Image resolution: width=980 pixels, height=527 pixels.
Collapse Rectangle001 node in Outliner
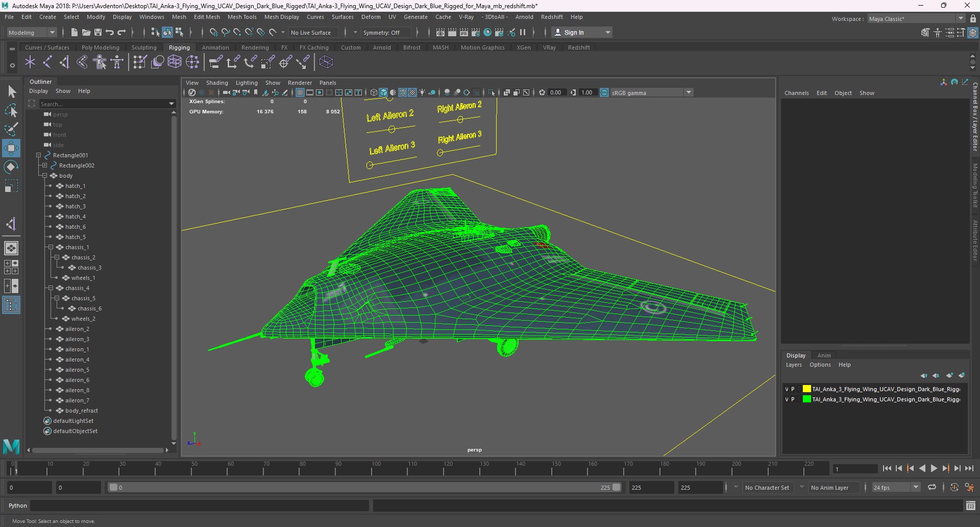coord(38,155)
